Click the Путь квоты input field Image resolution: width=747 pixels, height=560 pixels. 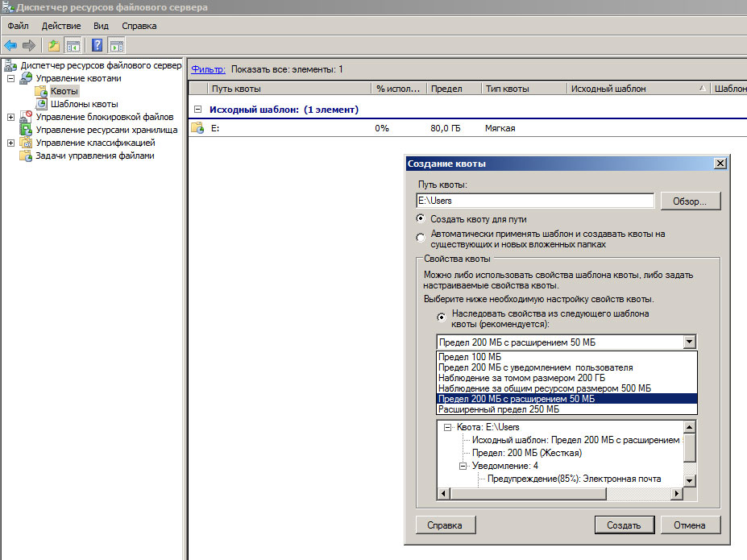(534, 201)
